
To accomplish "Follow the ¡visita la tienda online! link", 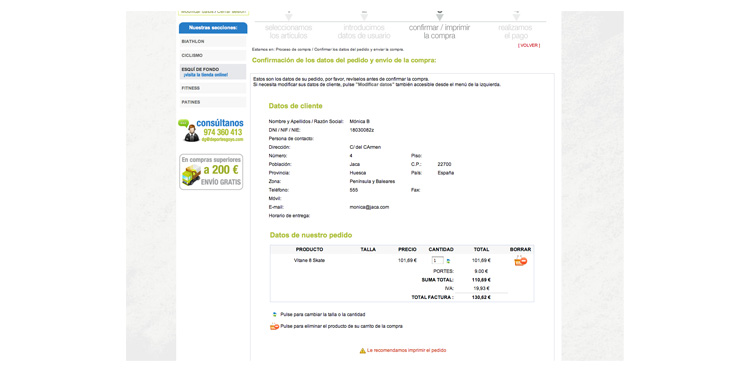I will click(x=206, y=75).
